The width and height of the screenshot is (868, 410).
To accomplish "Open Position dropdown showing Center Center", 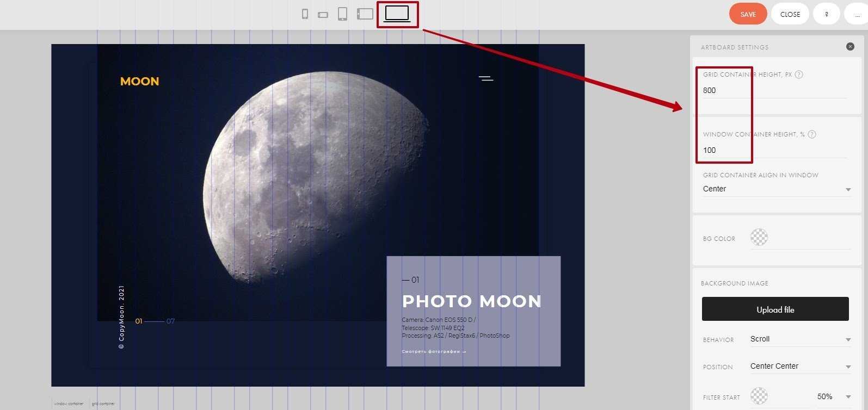I will coord(800,366).
